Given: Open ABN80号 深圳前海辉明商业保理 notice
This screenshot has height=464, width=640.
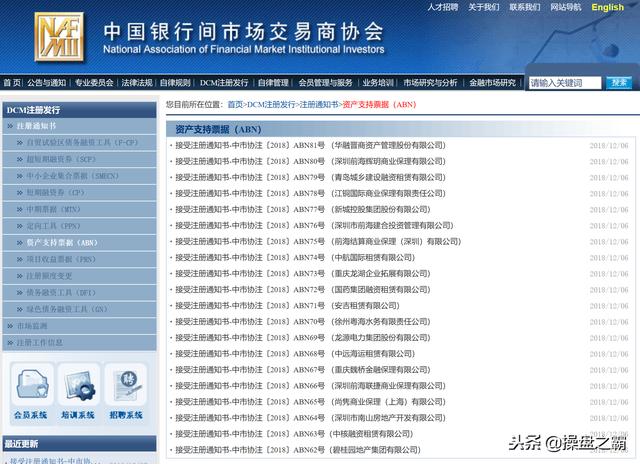Looking at the screenshot, I should pyautogui.click(x=310, y=161).
